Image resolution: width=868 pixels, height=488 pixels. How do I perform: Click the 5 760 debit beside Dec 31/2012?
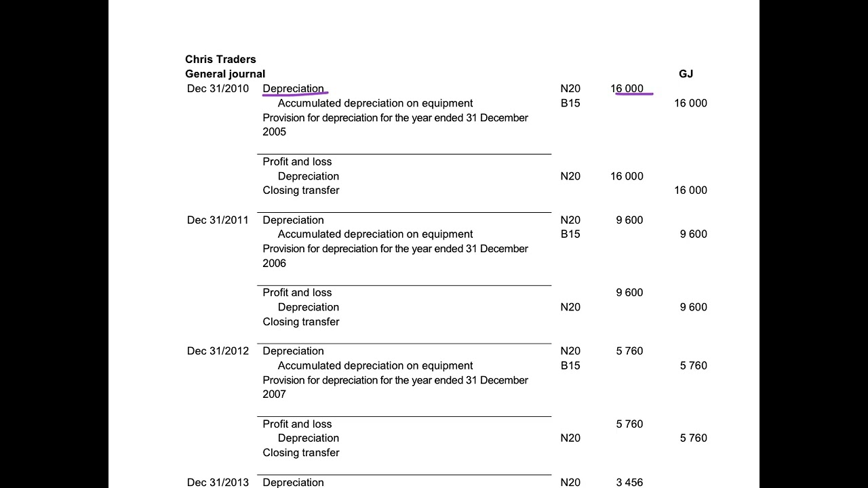tap(629, 351)
